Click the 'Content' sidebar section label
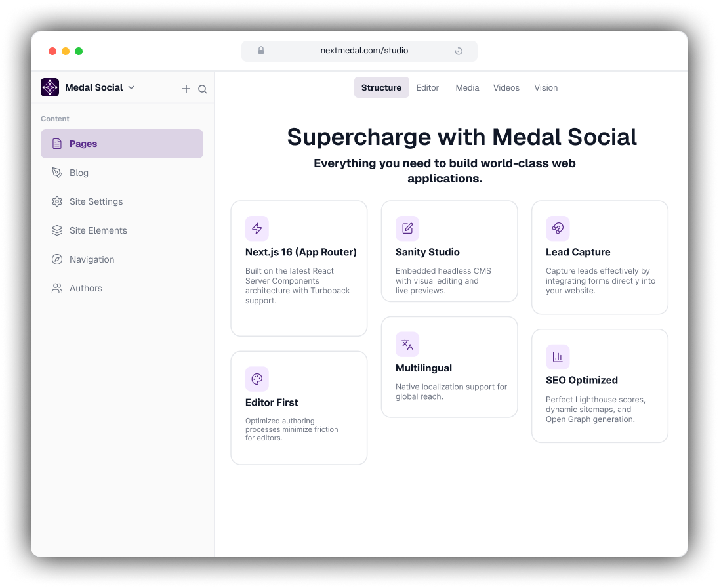 pos(55,119)
